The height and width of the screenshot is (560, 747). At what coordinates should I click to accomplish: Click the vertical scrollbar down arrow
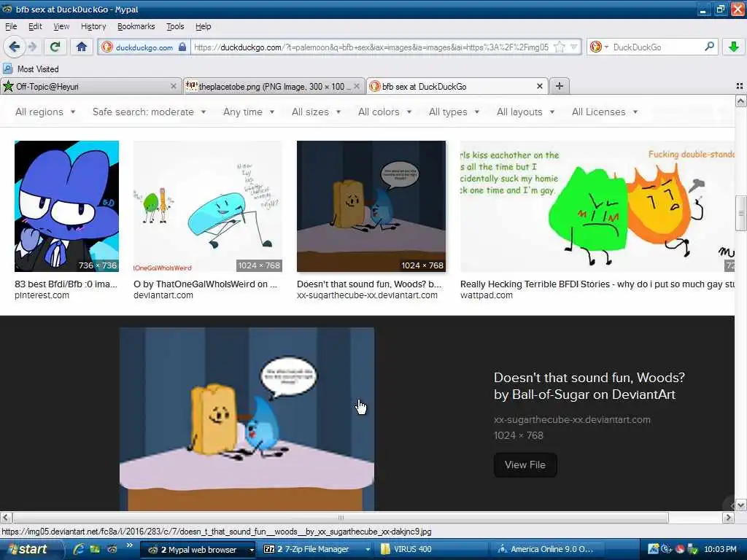point(740,505)
